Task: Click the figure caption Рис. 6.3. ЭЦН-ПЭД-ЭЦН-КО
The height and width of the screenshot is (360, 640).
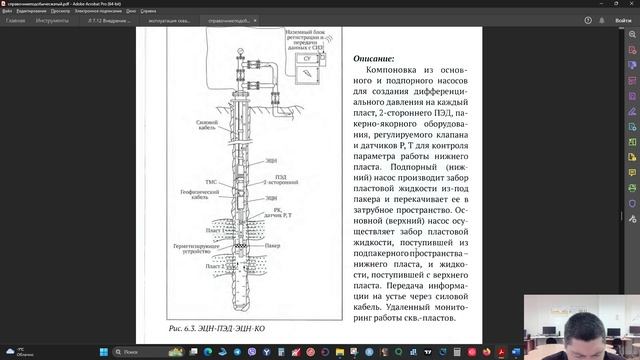Action: [x=217, y=328]
